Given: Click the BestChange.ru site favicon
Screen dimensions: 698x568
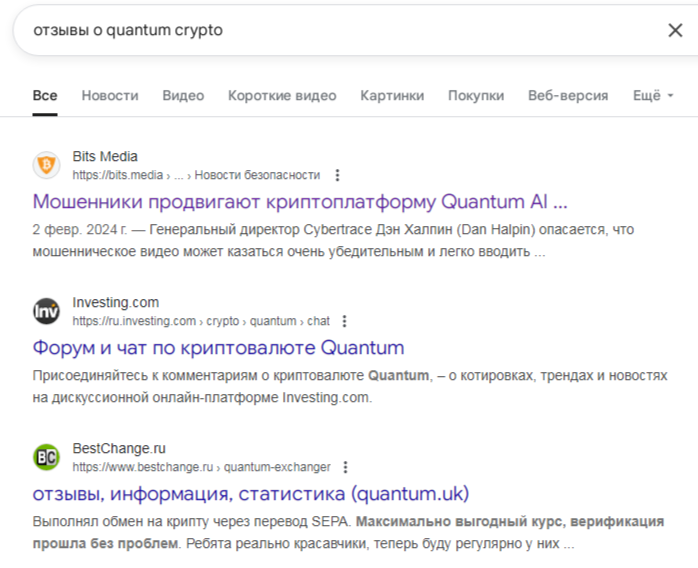Looking at the screenshot, I should (x=46, y=457).
